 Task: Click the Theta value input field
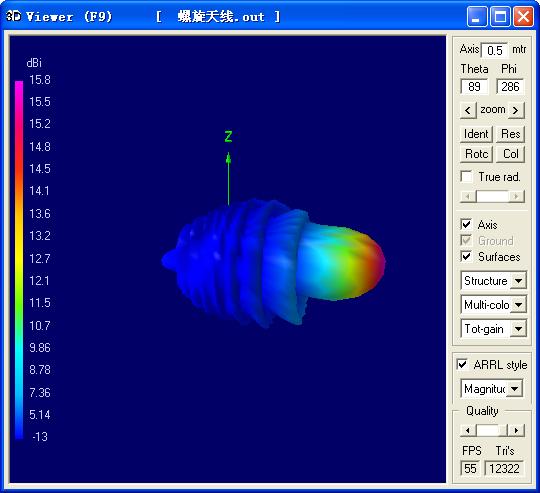[x=474, y=86]
